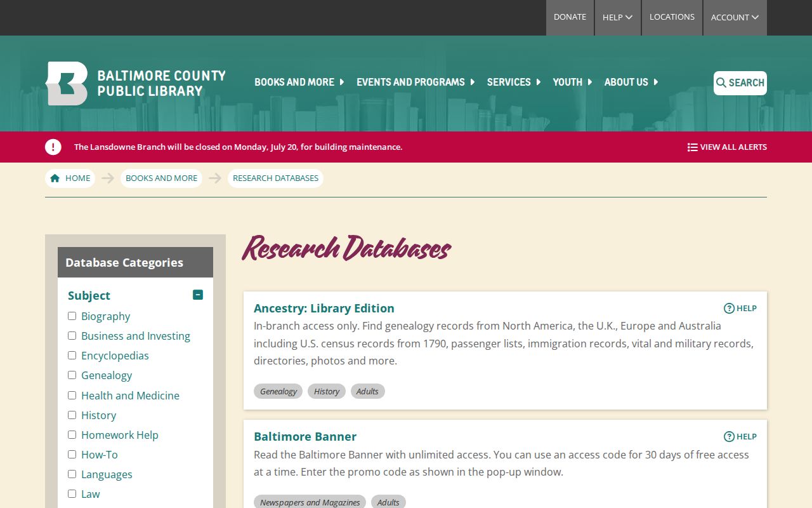Click the Donate menu item
This screenshot has height=508, width=812.
[570, 18]
